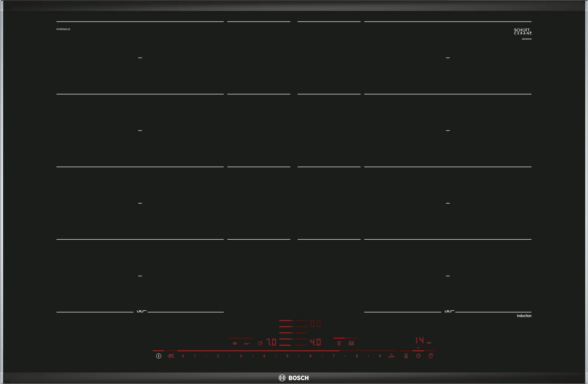Viewport: 588px width, 384px height.
Task: Select power level 9 on scale
Action: click(380, 356)
